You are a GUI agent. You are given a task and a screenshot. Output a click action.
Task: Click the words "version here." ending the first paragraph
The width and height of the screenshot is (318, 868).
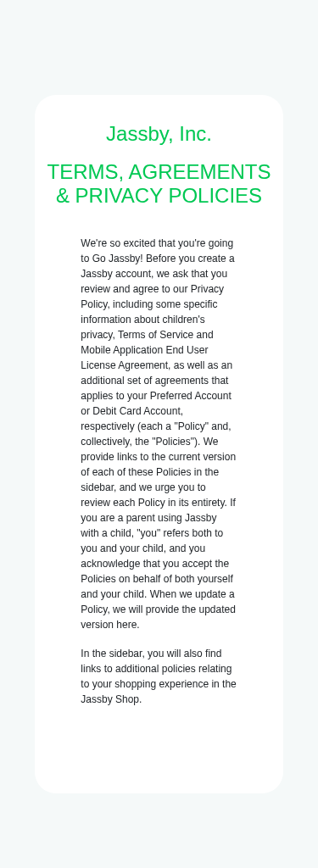[x=110, y=625]
